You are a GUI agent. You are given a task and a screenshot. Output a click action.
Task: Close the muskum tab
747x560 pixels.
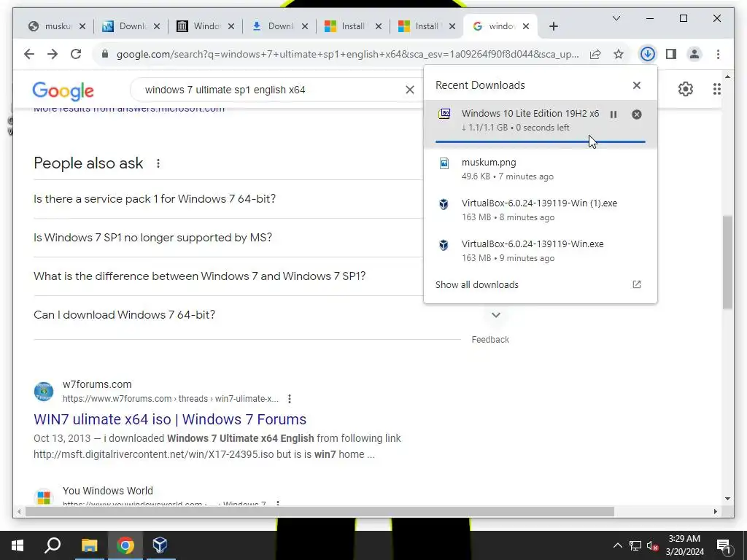[82, 26]
